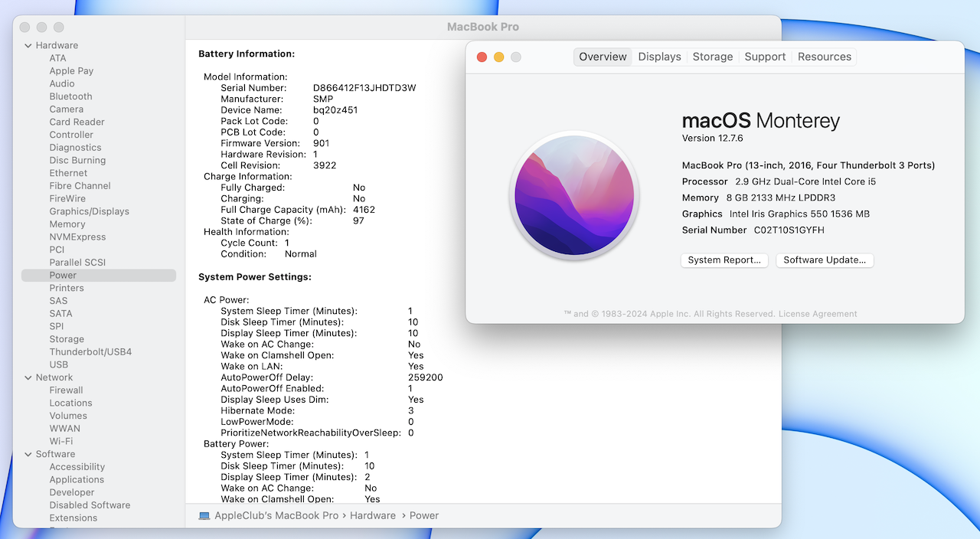Select Volumes in the sidebar

68,416
